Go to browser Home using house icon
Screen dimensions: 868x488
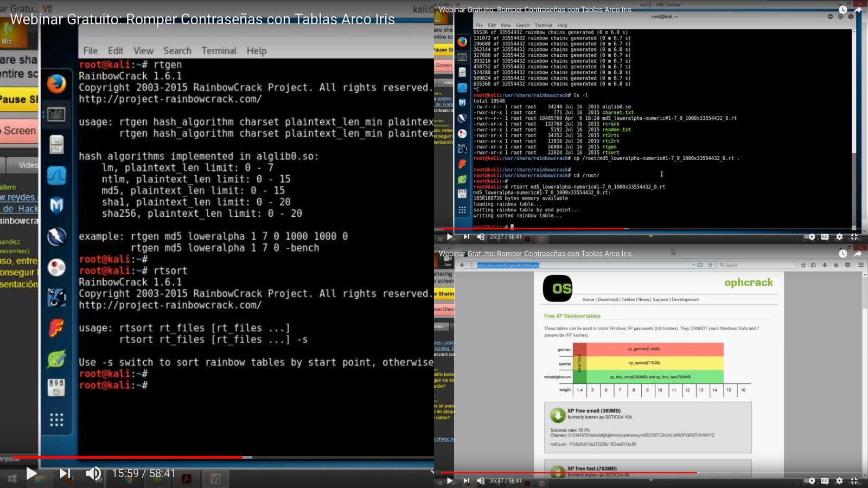tap(836, 265)
